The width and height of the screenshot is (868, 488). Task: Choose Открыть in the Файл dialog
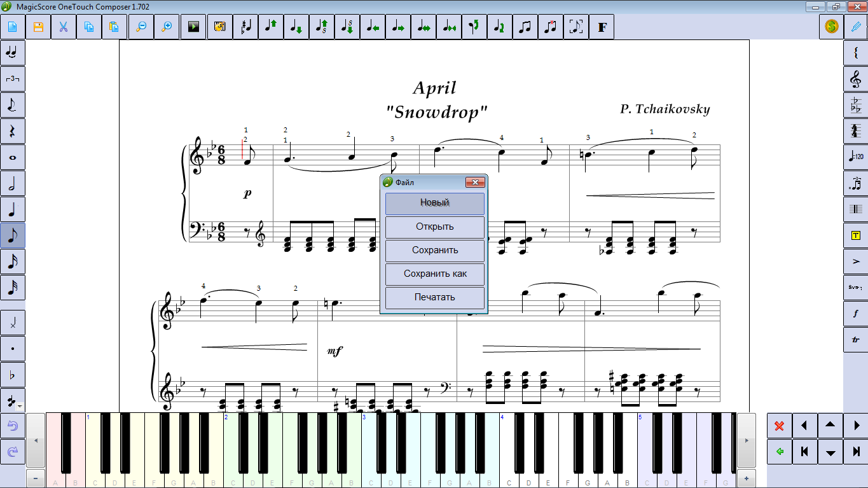point(435,227)
